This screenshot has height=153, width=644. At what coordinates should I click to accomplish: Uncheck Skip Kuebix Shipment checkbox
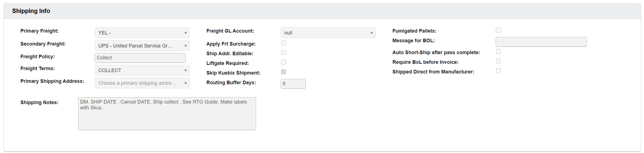click(284, 72)
